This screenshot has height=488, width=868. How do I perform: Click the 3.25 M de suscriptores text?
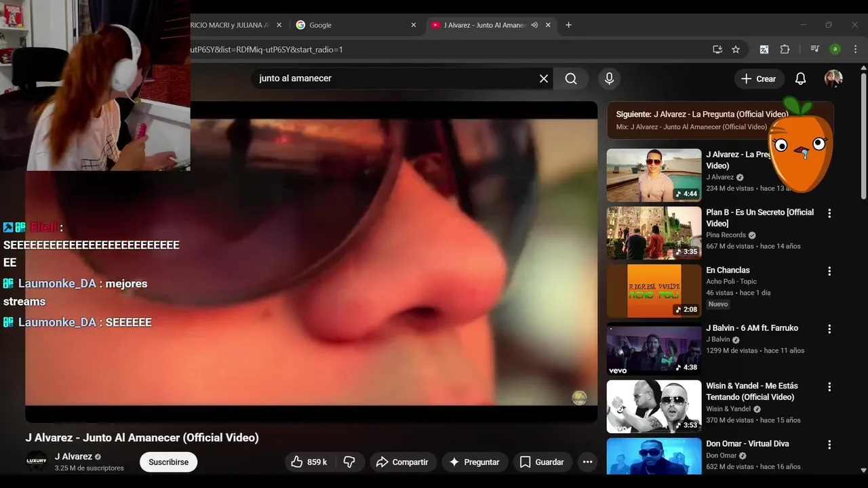90,468
